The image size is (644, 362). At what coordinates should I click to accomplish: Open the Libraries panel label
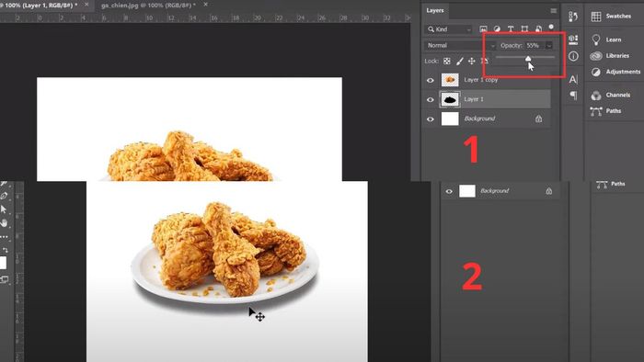617,56
